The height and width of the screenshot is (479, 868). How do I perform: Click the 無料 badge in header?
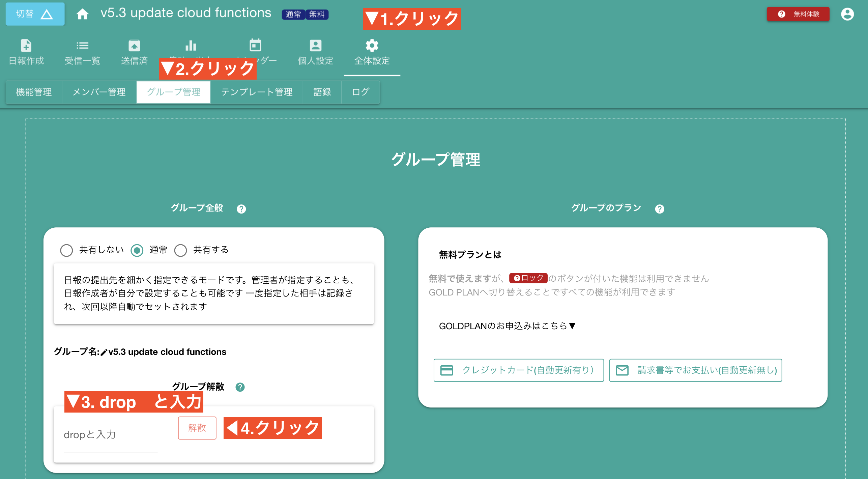(x=317, y=15)
